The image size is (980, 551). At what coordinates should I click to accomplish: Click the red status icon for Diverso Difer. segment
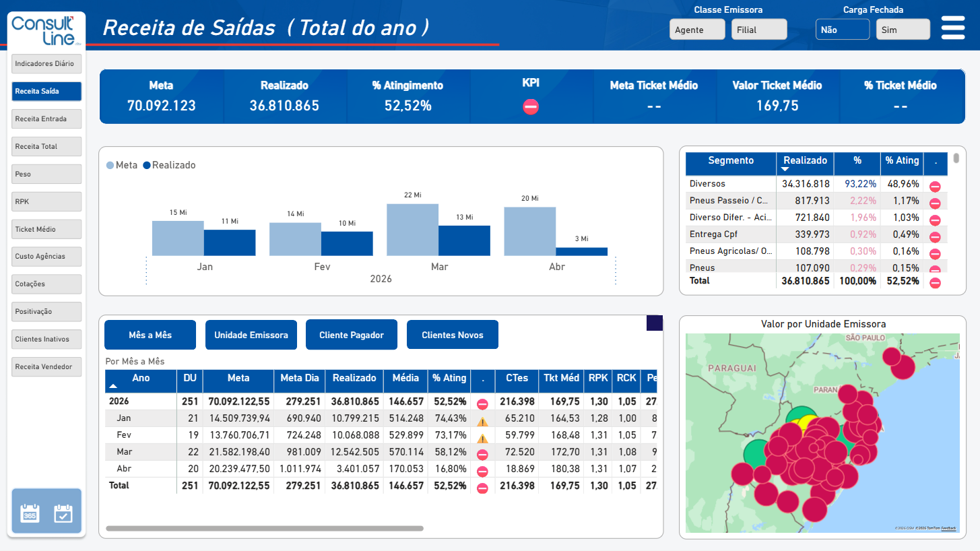click(935, 220)
